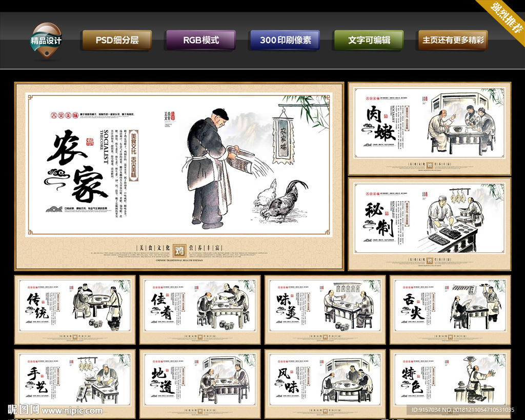Click the 精品设计 badge icon
Viewport: 525px width, 420px height.
tap(46, 41)
